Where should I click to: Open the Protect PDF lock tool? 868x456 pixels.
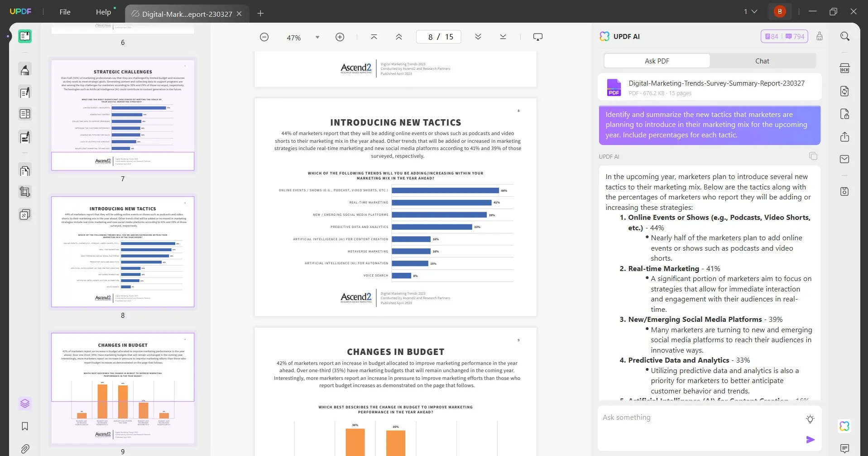click(845, 114)
